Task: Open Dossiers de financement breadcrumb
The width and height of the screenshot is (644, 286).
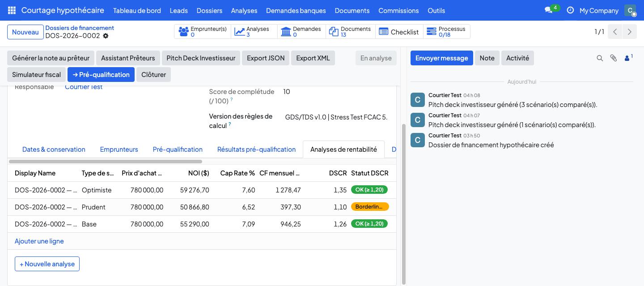Action: click(80, 28)
